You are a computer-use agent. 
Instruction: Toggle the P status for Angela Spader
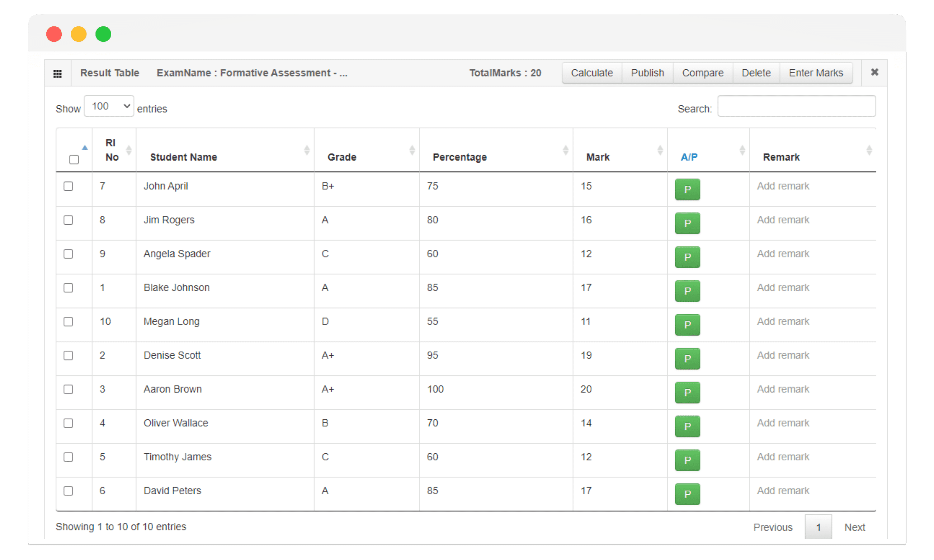[687, 257]
